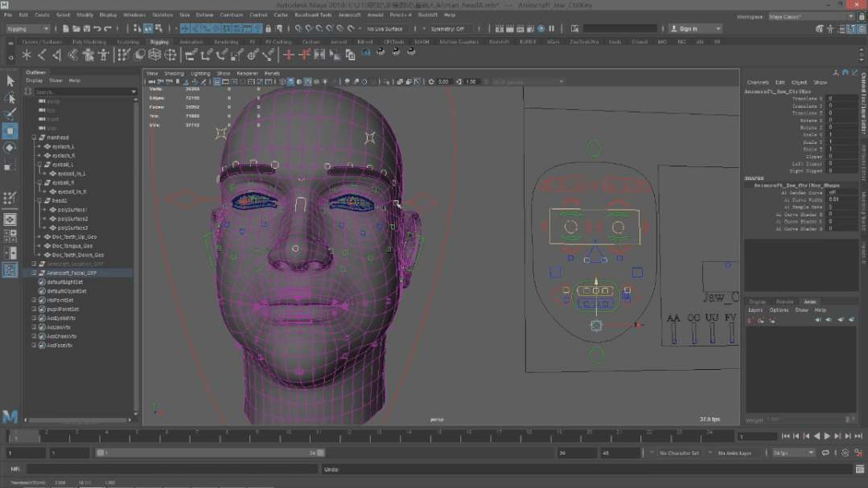Select the arrow Select tool
868x488 pixels.
tap(10, 81)
